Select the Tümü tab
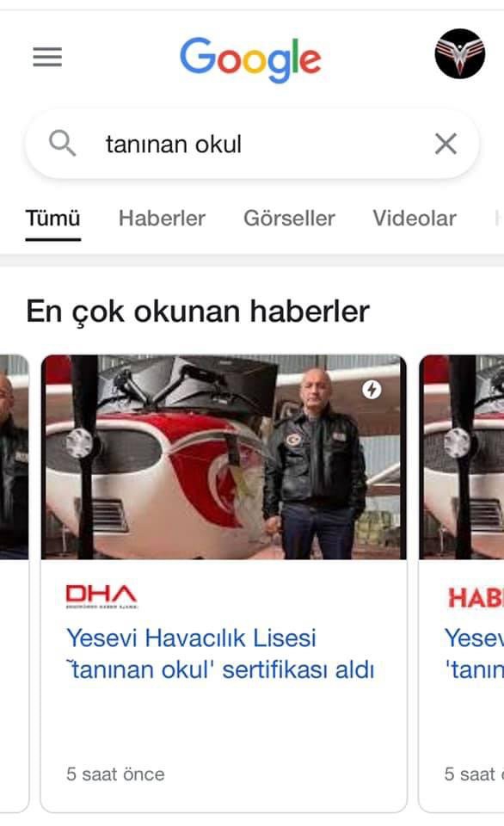504x826 pixels. pyautogui.click(x=52, y=218)
